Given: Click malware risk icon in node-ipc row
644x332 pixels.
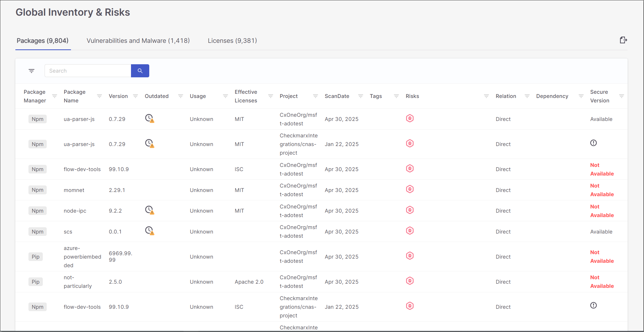Looking at the screenshot, I should (410, 210).
